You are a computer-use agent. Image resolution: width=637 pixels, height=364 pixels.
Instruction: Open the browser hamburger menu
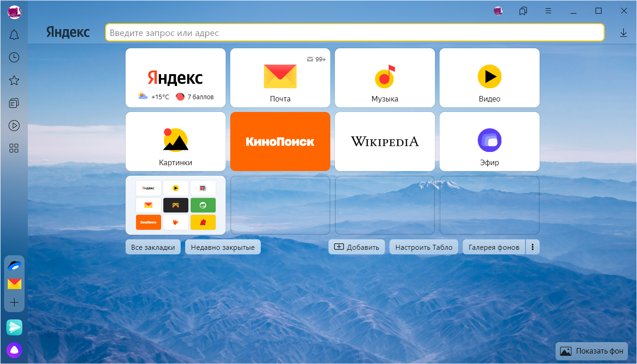pyautogui.click(x=548, y=11)
